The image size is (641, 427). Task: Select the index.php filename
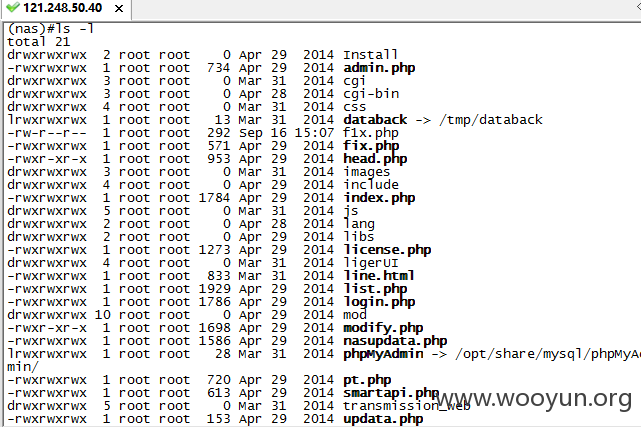coord(379,198)
